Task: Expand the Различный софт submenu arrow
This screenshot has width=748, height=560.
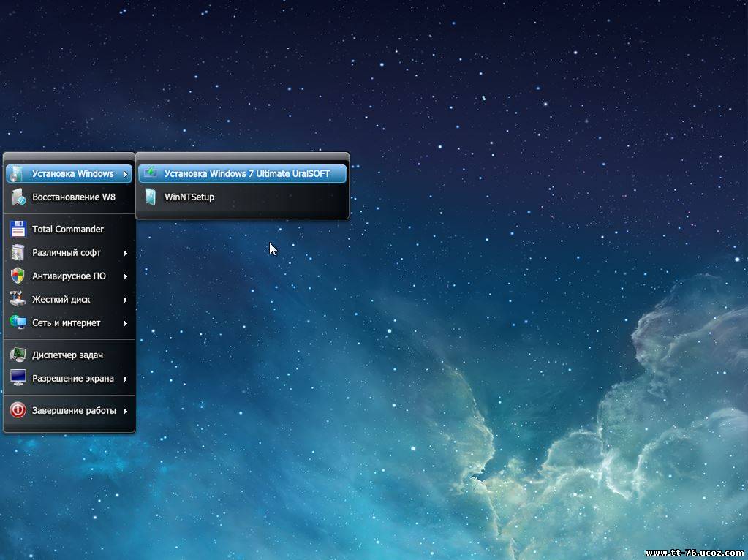Action: point(126,253)
